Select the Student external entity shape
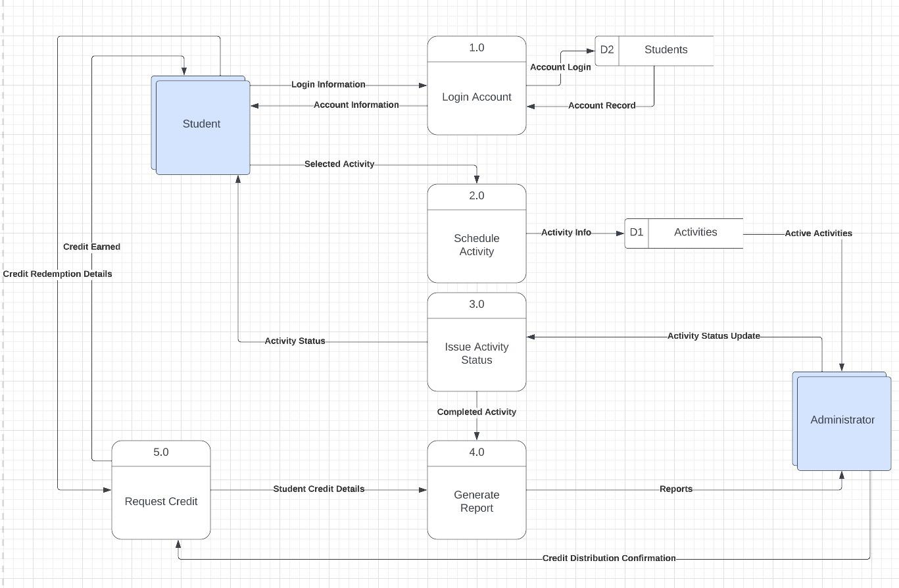The height and width of the screenshot is (588, 899). [201, 124]
